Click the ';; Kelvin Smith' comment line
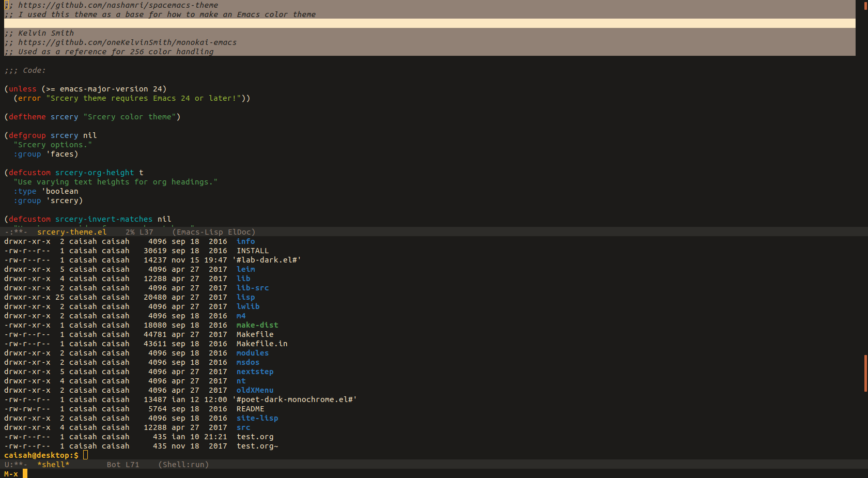The width and height of the screenshot is (868, 478). [39, 33]
